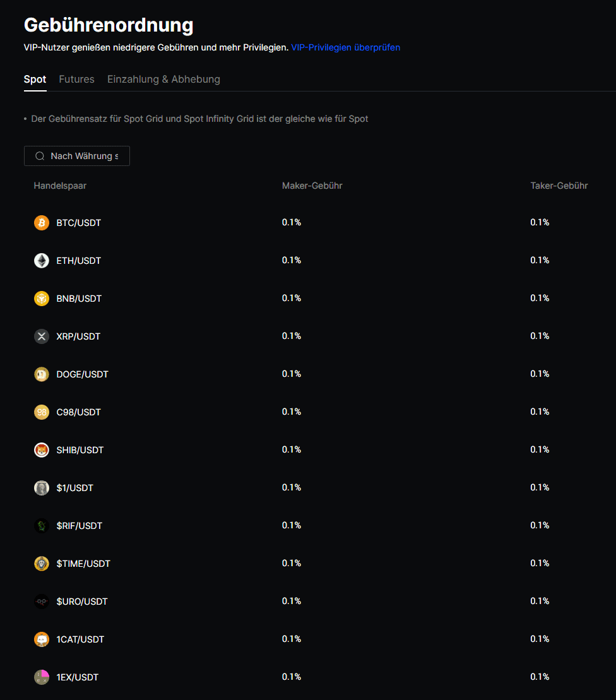The image size is (616, 700).
Task: Click the C98 coin icon
Action: 42,412
